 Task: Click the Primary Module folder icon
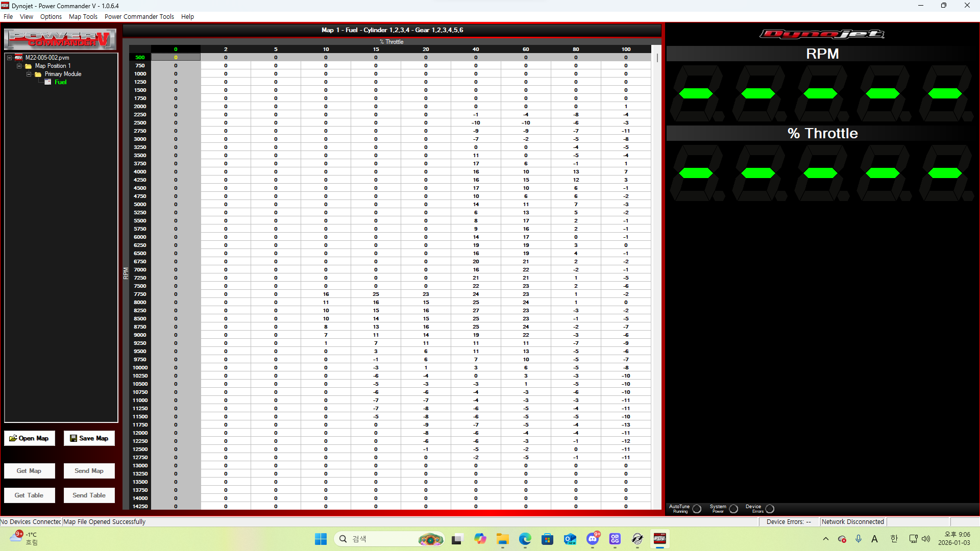(x=38, y=74)
